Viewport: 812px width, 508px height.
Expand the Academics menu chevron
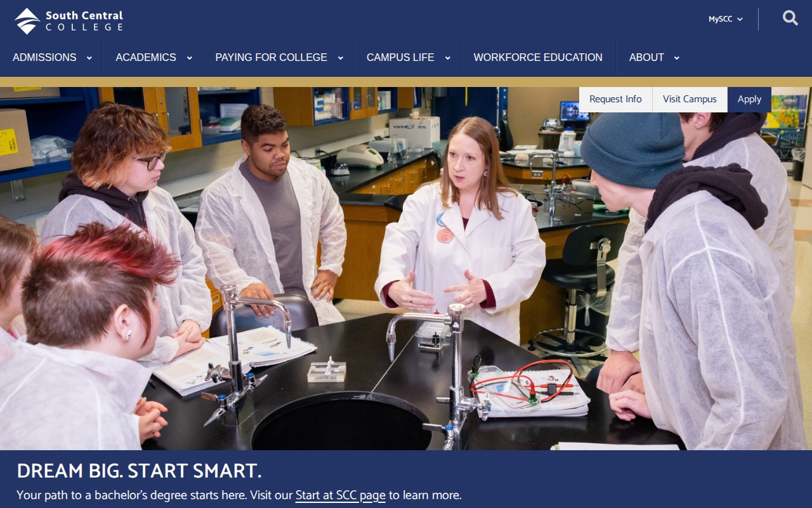tap(189, 58)
